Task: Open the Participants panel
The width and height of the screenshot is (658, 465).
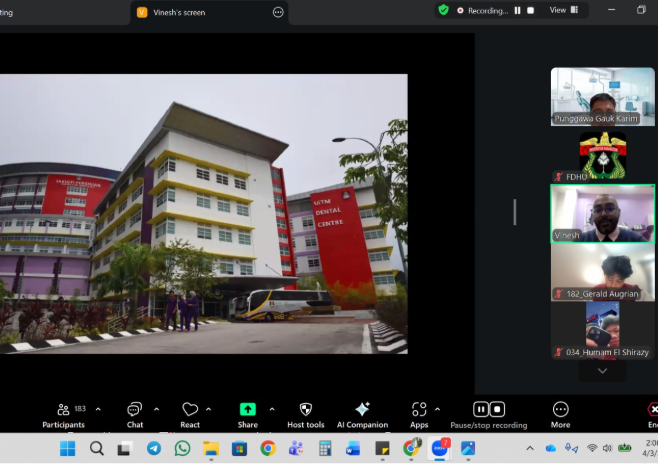Action: (x=63, y=410)
